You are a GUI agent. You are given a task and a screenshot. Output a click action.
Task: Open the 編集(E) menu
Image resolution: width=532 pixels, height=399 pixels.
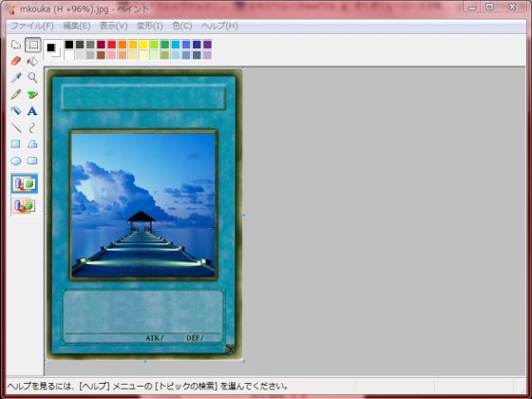[x=77, y=26]
